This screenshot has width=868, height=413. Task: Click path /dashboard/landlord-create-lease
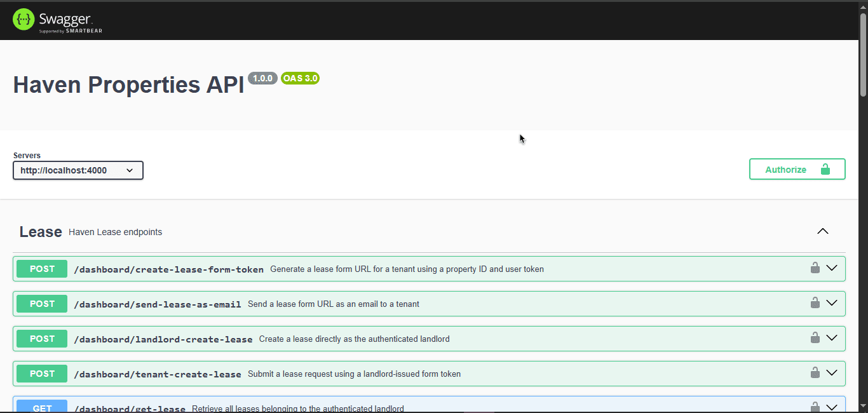pyautogui.click(x=163, y=339)
